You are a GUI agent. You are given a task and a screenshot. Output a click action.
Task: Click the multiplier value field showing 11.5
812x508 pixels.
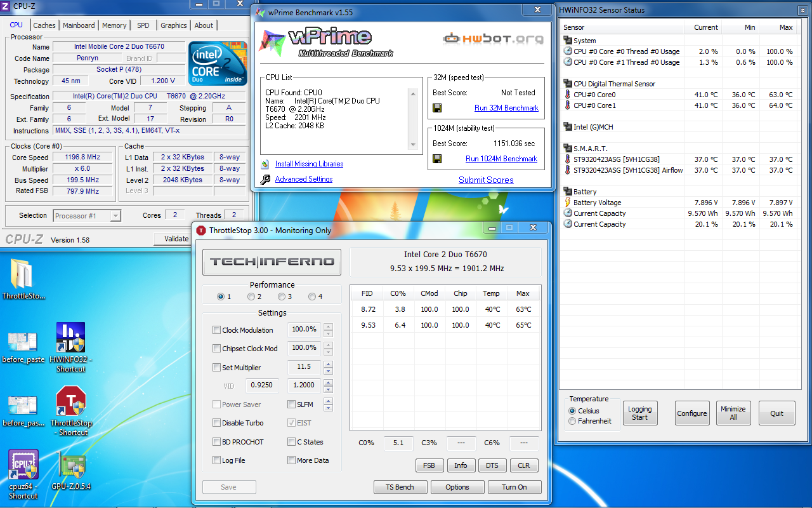[x=304, y=368]
